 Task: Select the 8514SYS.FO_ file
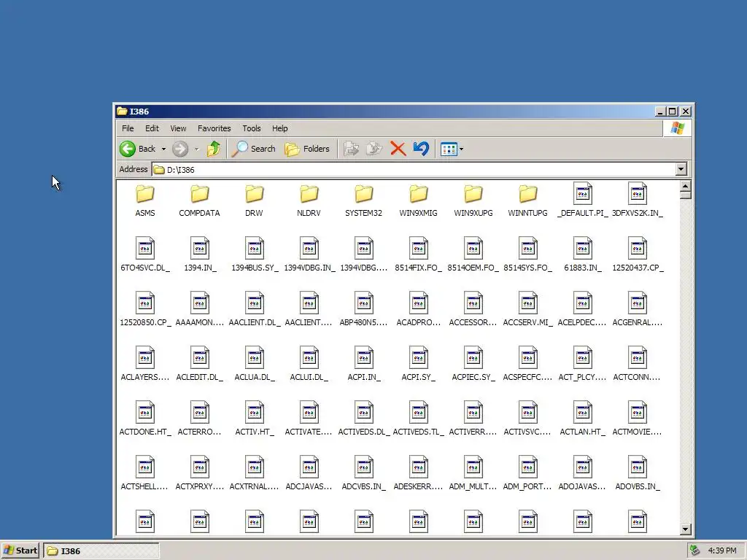(x=528, y=254)
